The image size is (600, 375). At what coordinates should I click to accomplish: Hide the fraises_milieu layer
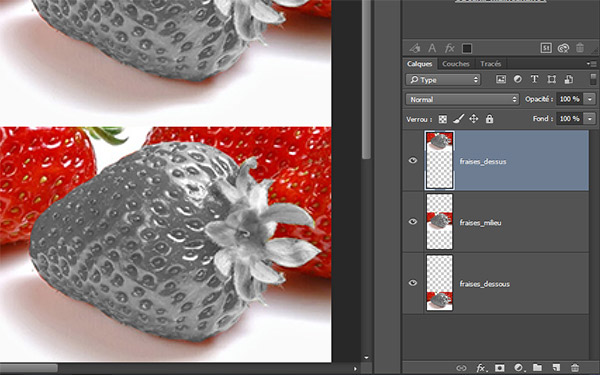point(412,222)
